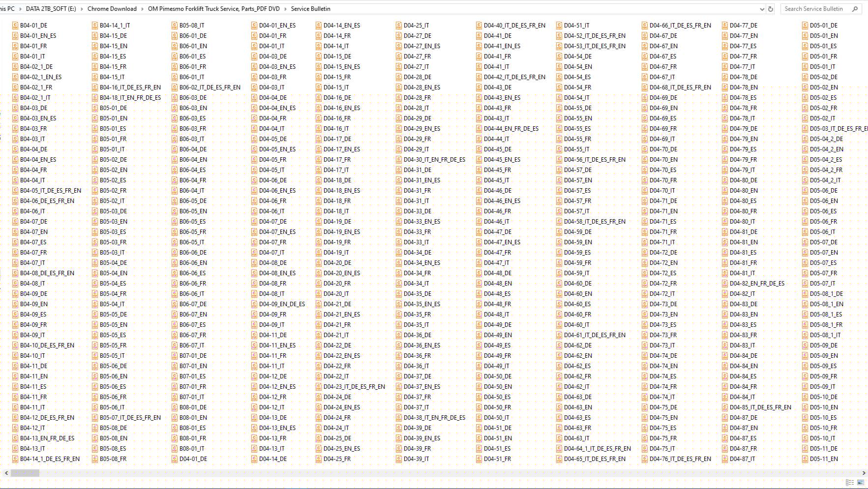Click the PDF icon of B04-16_IT_DE_ES_FR_EN
The width and height of the screenshot is (868, 489).
coord(95,87)
